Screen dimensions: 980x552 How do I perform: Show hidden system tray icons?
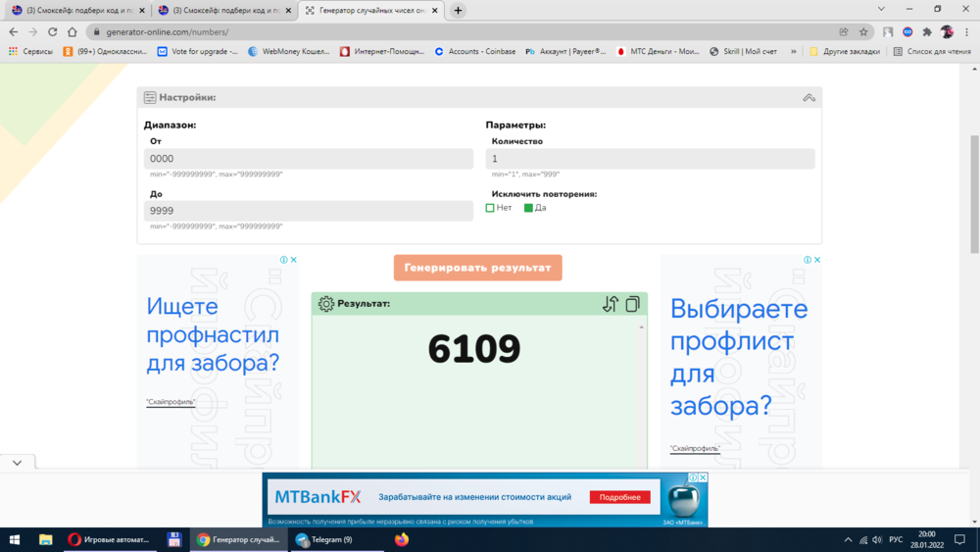click(x=848, y=539)
